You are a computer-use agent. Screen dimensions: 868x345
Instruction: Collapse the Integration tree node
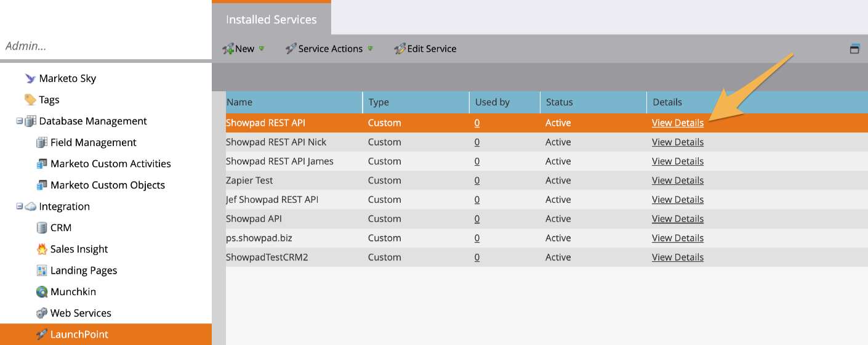point(20,206)
